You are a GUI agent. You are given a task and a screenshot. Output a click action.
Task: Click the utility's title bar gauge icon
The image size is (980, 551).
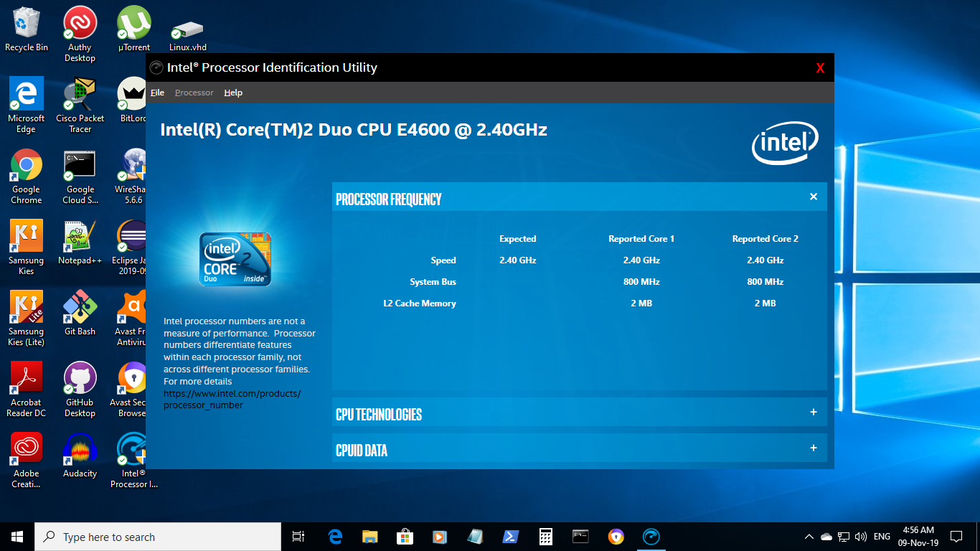(x=156, y=68)
